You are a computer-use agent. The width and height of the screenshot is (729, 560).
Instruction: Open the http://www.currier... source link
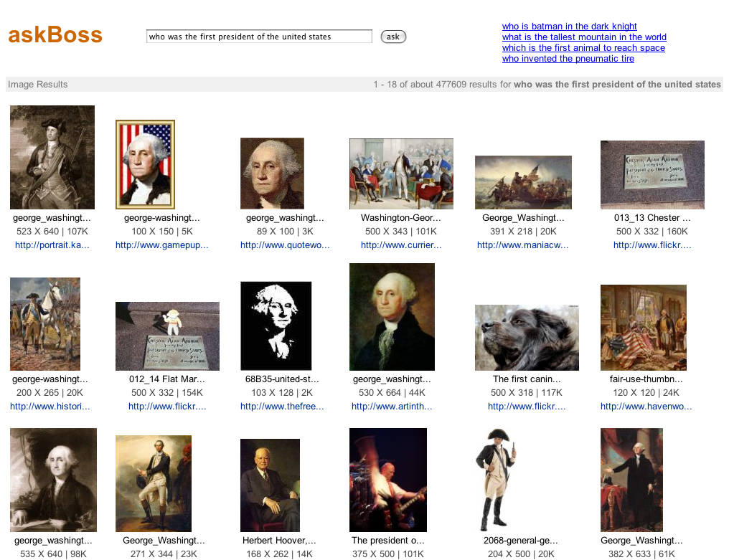click(401, 245)
